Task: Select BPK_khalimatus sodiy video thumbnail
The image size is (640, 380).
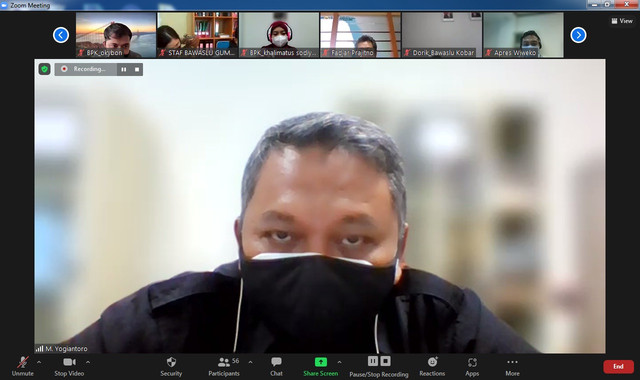Action: click(x=279, y=35)
